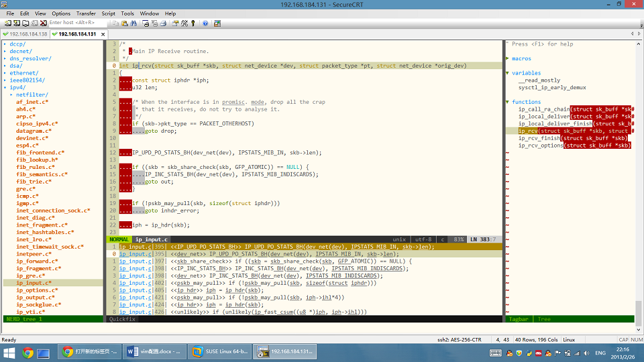Click the Disconnect icon with red X
This screenshot has width=644, height=362.
(43, 23)
